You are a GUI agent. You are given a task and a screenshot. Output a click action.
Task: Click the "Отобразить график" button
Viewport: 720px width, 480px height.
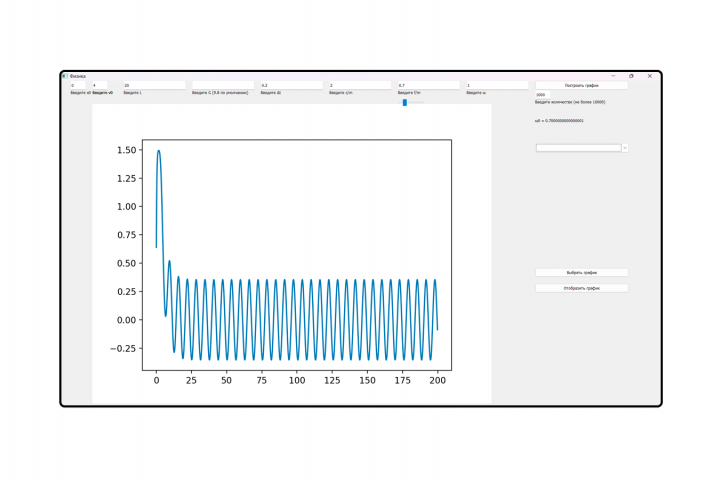tap(581, 288)
